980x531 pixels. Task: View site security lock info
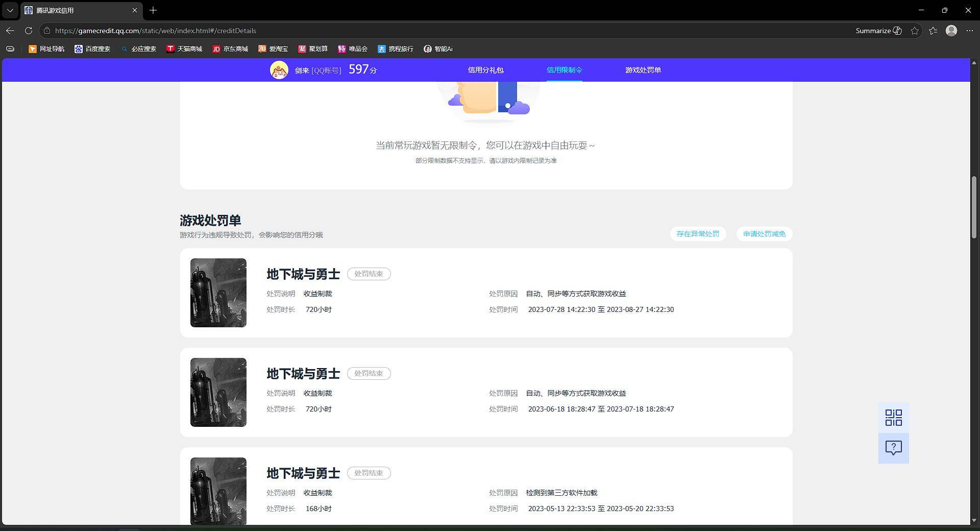click(47, 31)
